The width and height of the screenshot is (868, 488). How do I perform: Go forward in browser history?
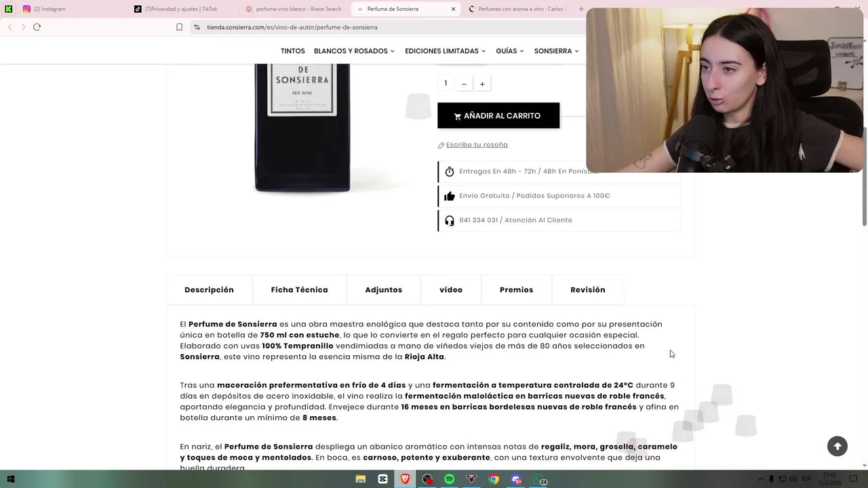point(23,27)
